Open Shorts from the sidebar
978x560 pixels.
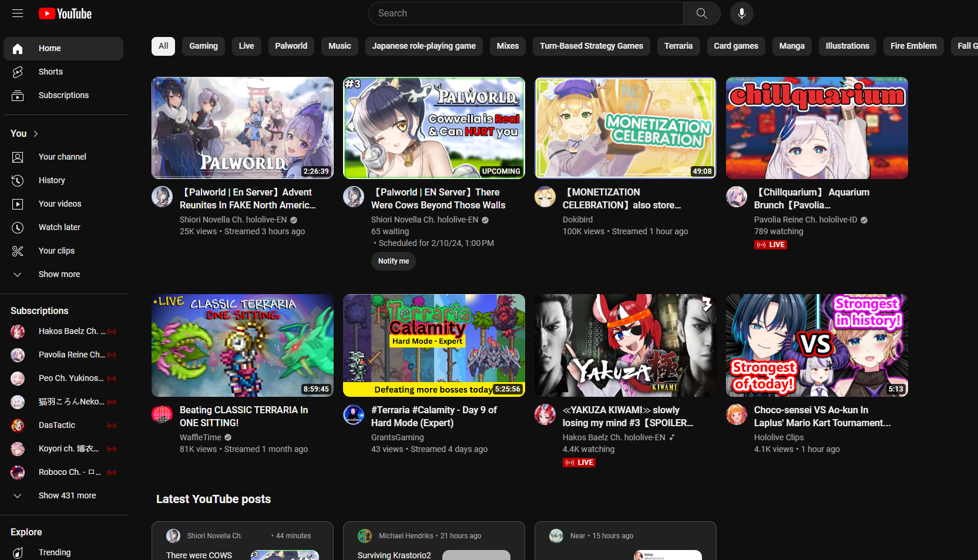51,72
